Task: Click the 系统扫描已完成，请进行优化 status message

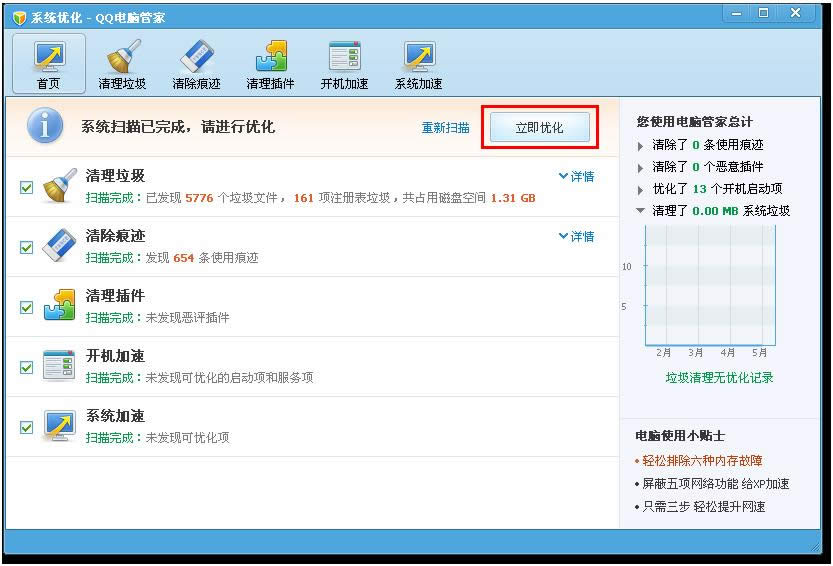Action: click(178, 126)
